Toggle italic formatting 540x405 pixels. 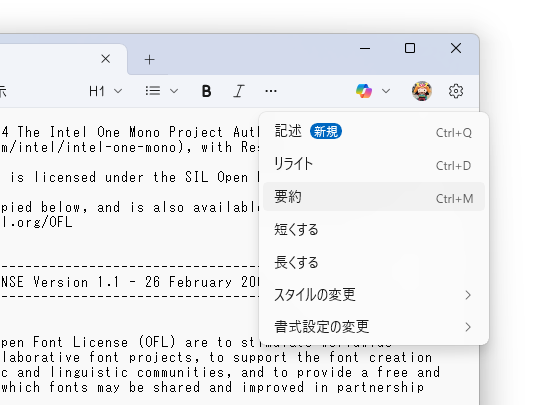coord(239,91)
